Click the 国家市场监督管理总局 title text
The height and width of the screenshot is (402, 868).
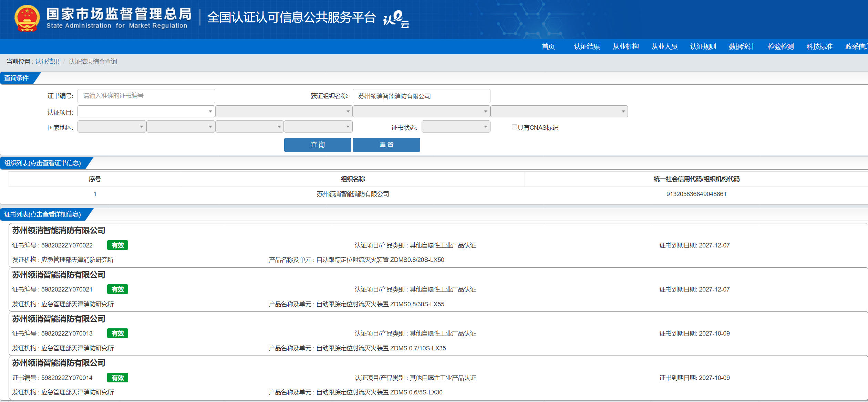point(119,14)
